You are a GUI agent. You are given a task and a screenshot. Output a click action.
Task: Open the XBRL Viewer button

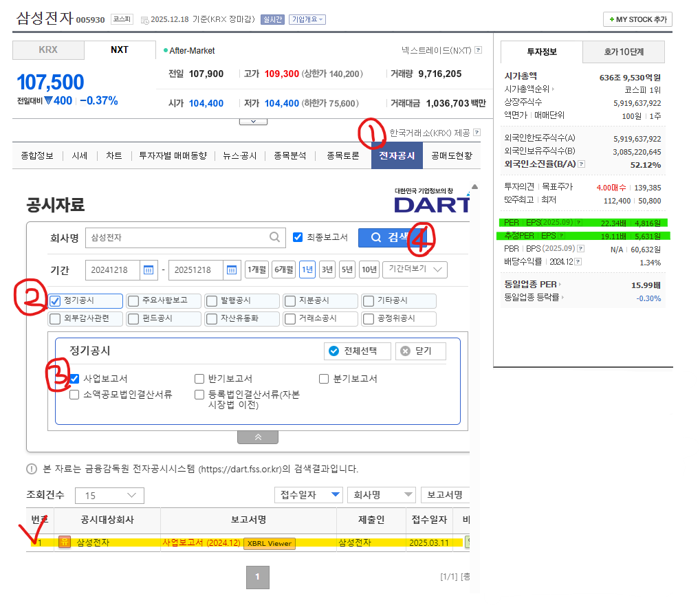pos(269,543)
